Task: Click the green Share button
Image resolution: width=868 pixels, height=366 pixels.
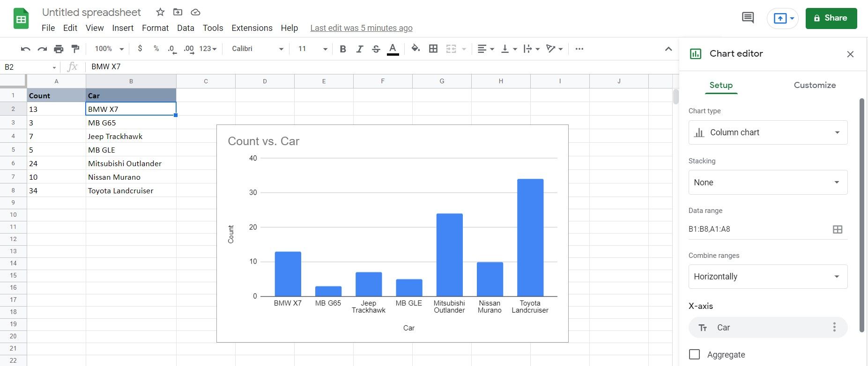Action: [x=831, y=18]
